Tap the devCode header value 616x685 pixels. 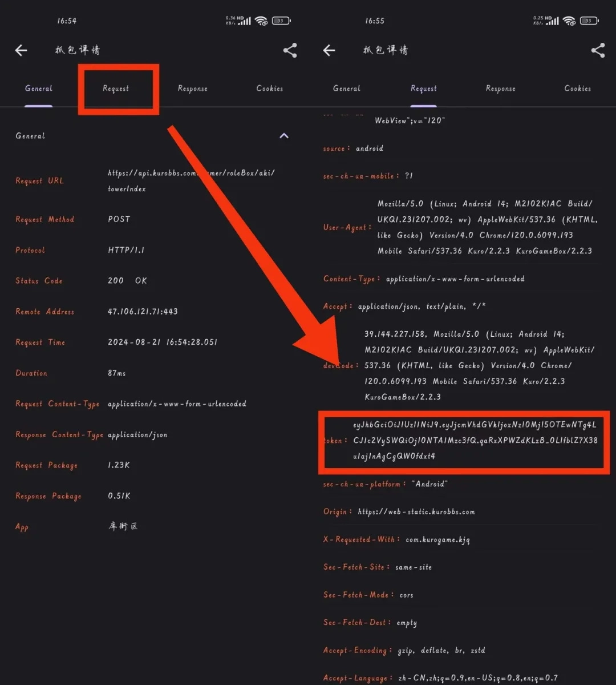(x=480, y=365)
